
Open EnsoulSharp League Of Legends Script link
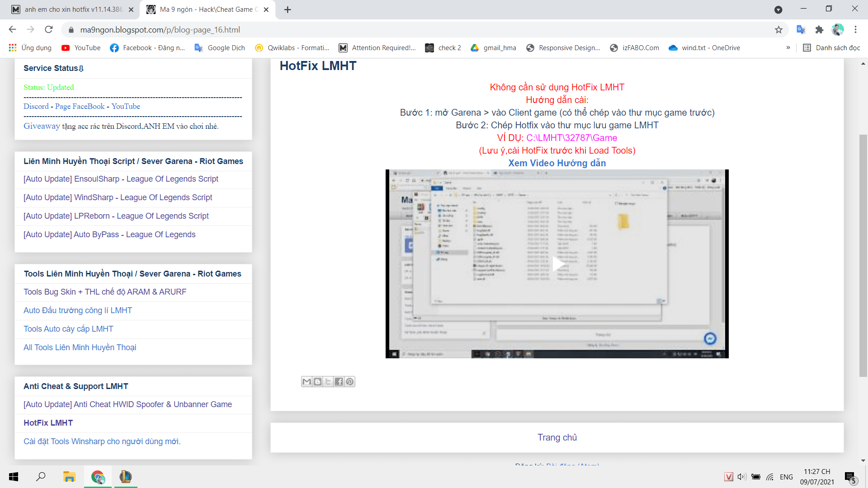point(121,179)
